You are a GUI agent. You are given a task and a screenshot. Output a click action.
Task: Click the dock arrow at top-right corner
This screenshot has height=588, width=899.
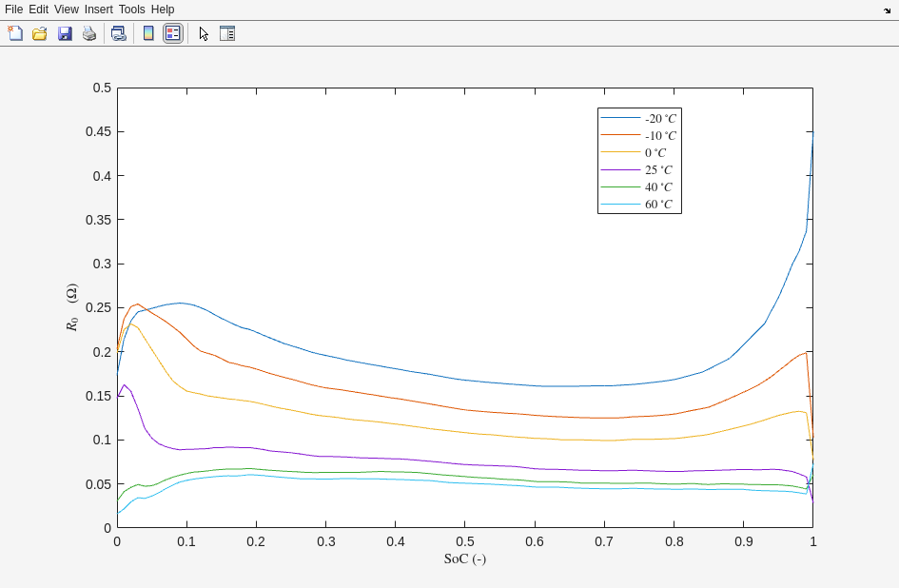(x=887, y=10)
